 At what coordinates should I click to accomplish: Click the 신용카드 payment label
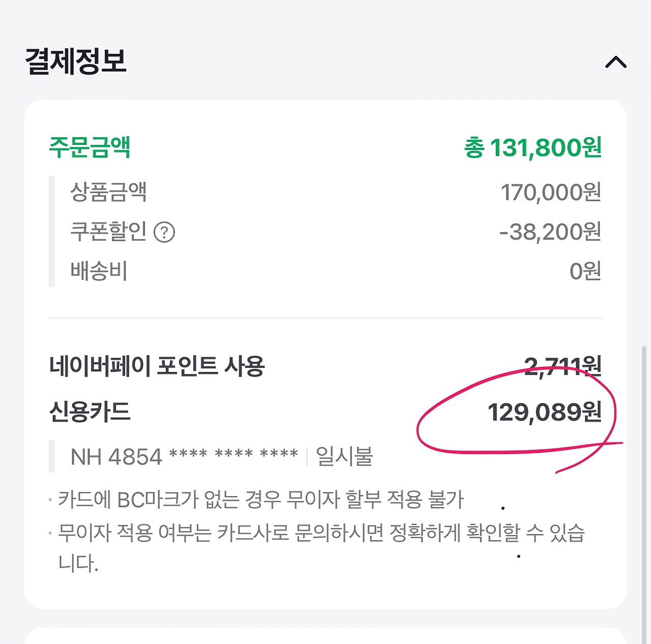pyautogui.click(x=90, y=412)
